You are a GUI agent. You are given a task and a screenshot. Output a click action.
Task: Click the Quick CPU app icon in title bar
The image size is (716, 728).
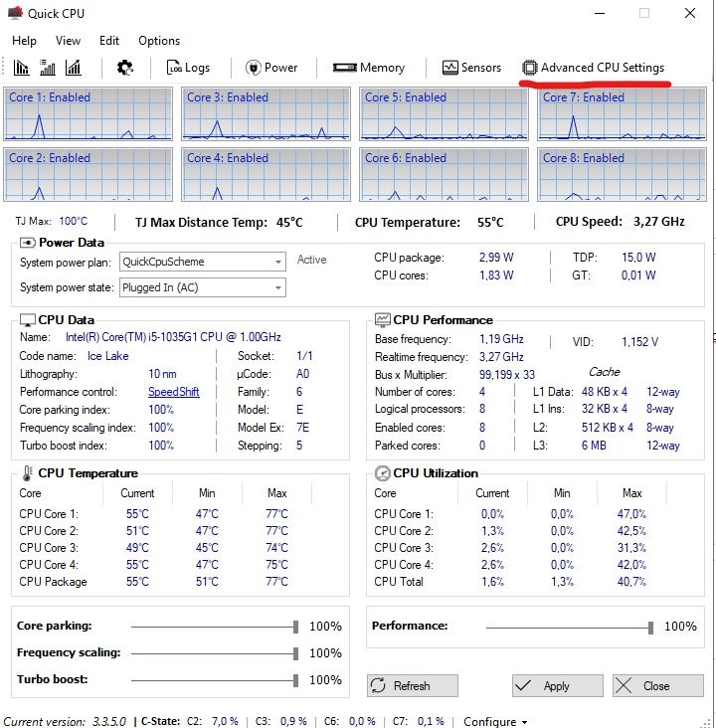(15, 13)
